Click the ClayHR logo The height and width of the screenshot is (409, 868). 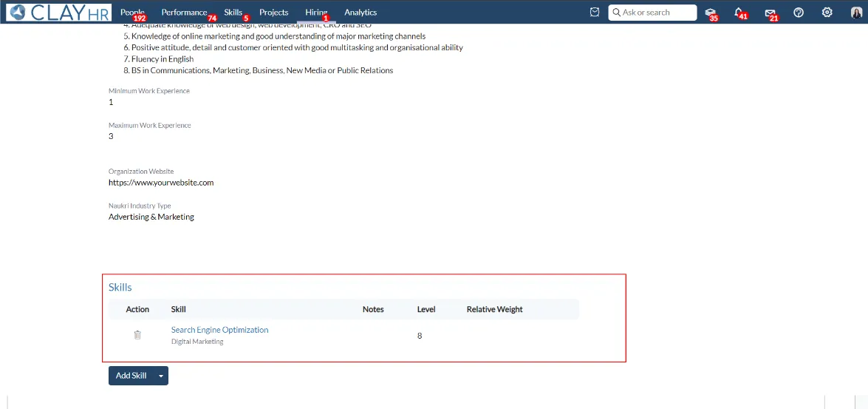click(59, 12)
